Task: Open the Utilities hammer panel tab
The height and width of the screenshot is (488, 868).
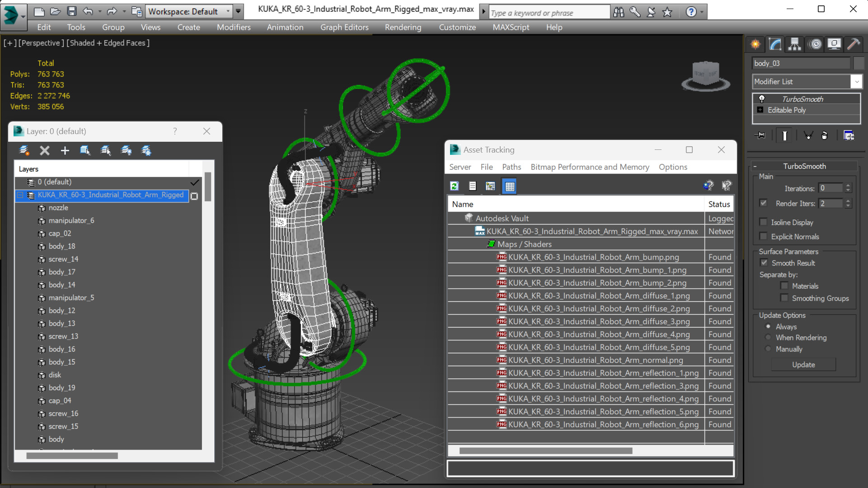Action: [854, 44]
